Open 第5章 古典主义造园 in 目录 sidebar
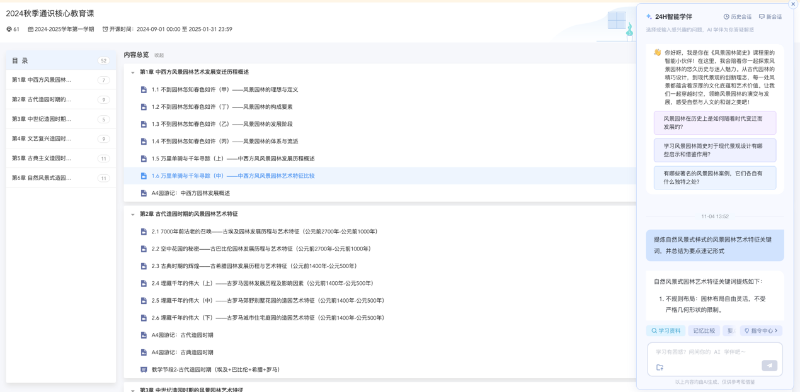The height and width of the screenshot is (392, 800). click(61, 158)
